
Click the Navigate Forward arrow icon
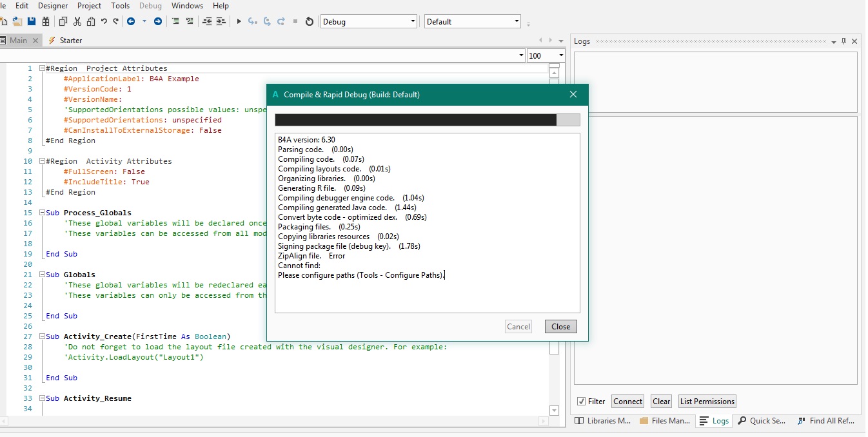tap(158, 21)
